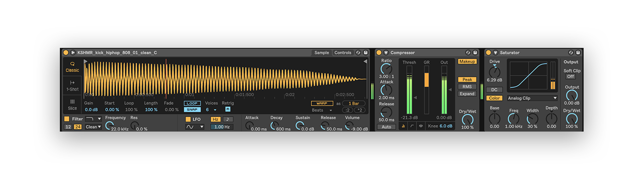This screenshot has width=644, height=184.
Task: Click the Simpler Volume knob
Action: (349, 126)
